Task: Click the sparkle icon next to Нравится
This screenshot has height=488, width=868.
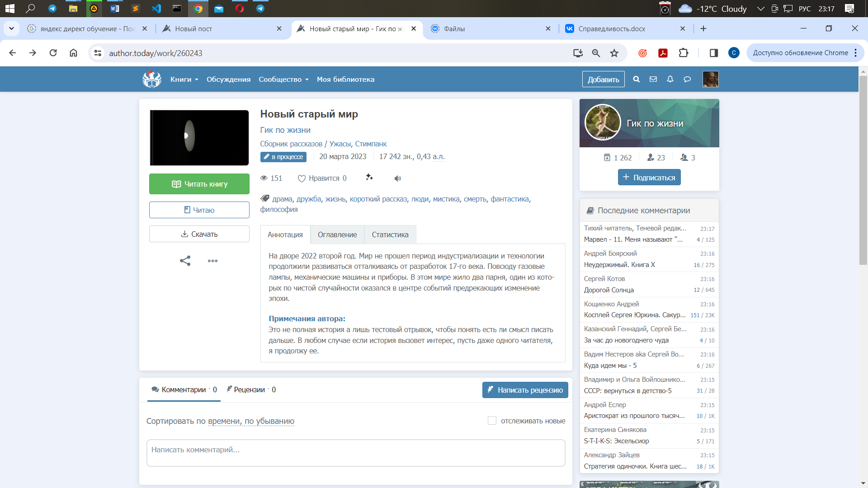Action: [369, 177]
